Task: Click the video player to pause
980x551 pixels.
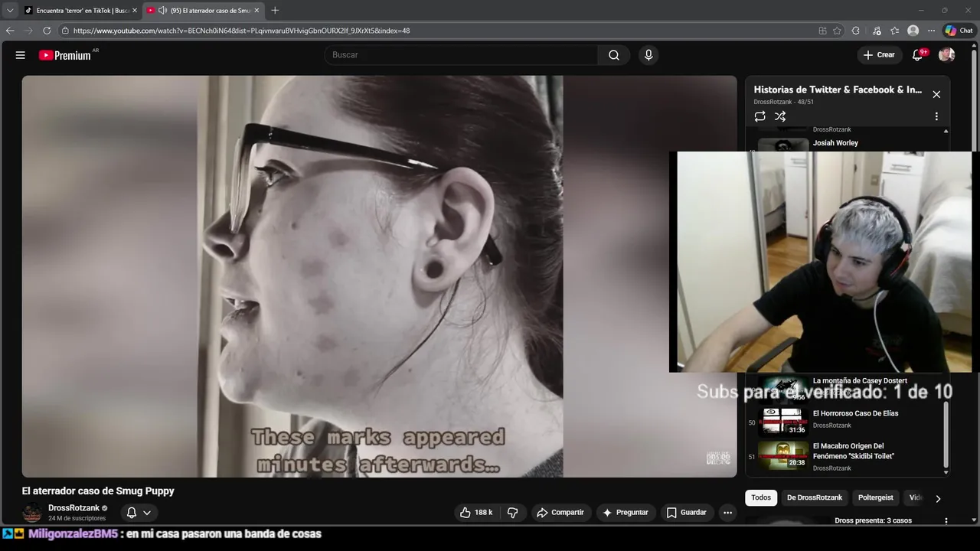Action: (379, 276)
